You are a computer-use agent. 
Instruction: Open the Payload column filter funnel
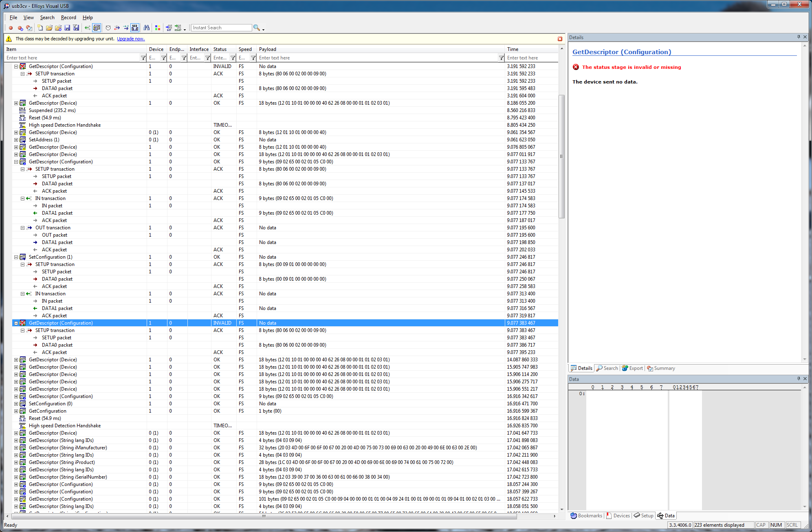pyautogui.click(x=501, y=58)
